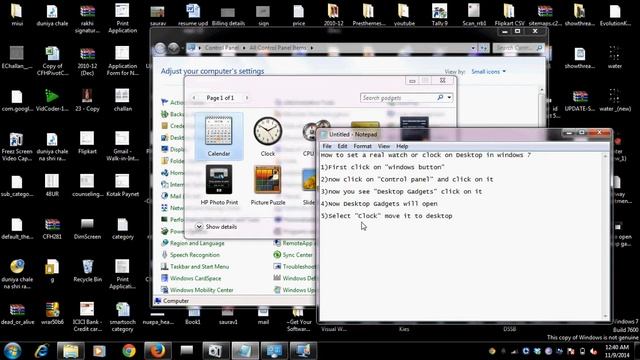Expand the breadcrumb arrow after Control Panel
The width and height of the screenshot is (640, 360).
tap(244, 48)
